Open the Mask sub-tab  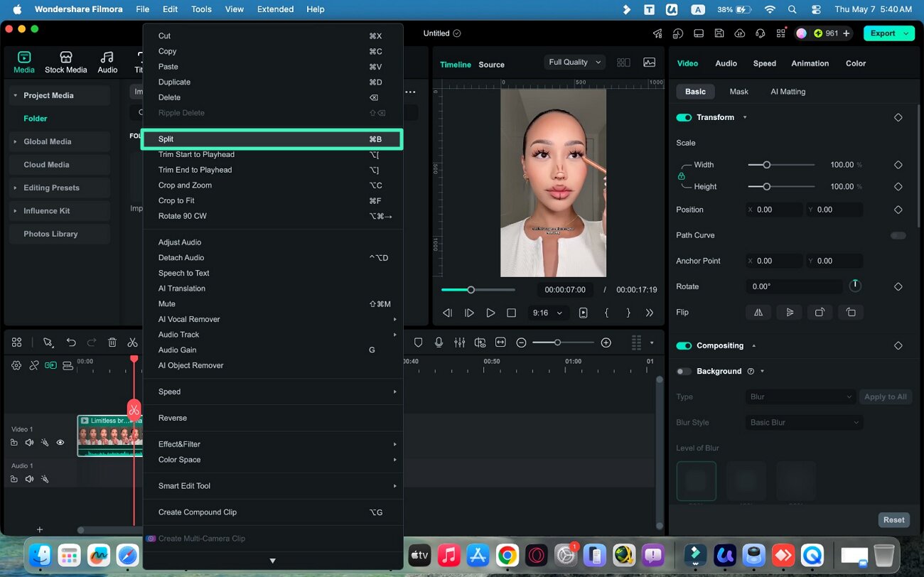[738, 92]
